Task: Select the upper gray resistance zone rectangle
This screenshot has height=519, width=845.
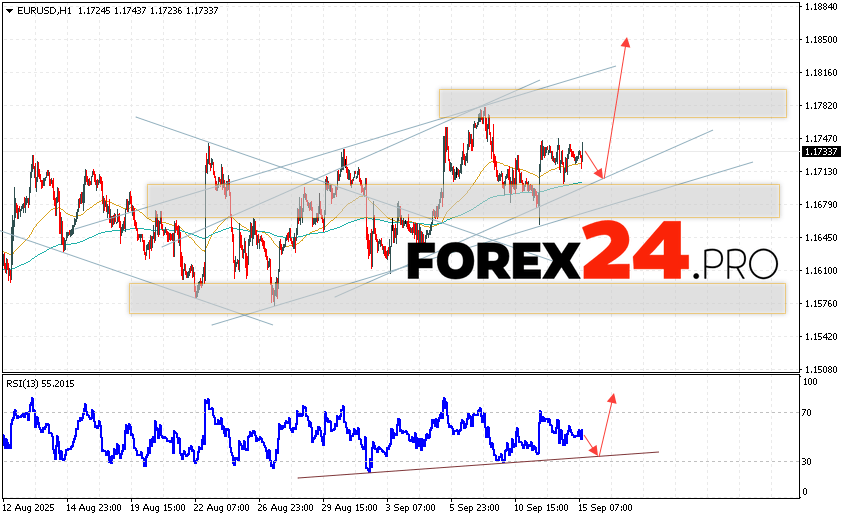Action: (612, 103)
